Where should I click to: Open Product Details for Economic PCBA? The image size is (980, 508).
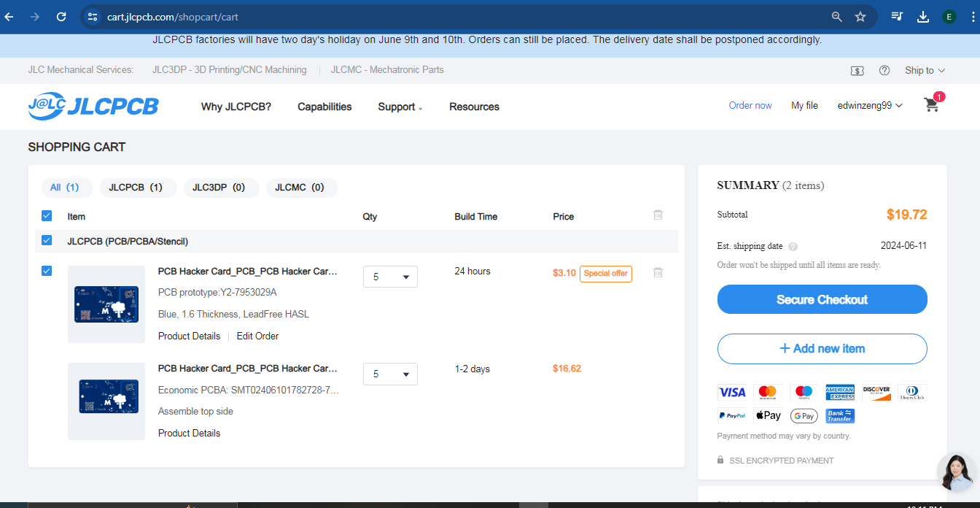(189, 434)
